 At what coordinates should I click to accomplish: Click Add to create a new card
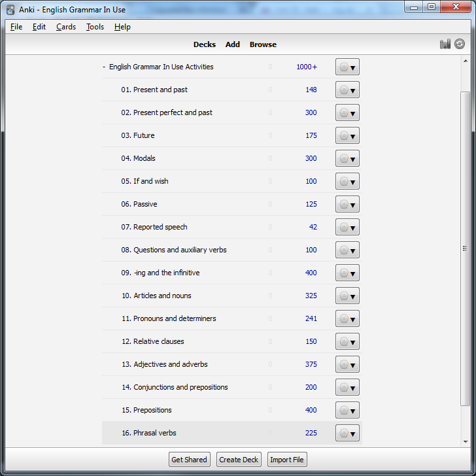point(233,44)
